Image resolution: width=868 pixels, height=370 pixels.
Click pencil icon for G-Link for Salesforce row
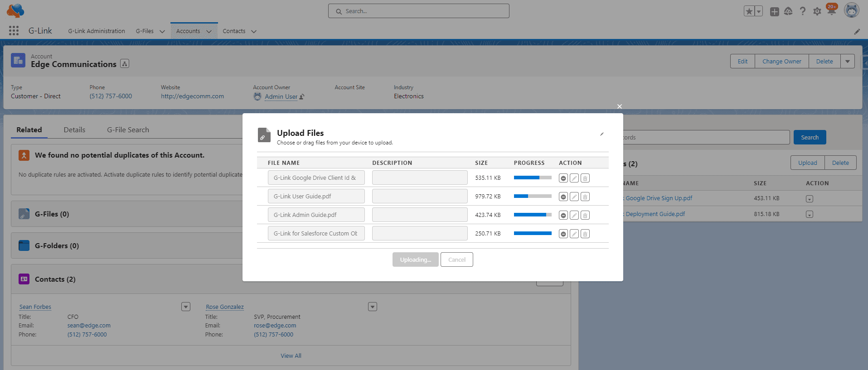574,234
